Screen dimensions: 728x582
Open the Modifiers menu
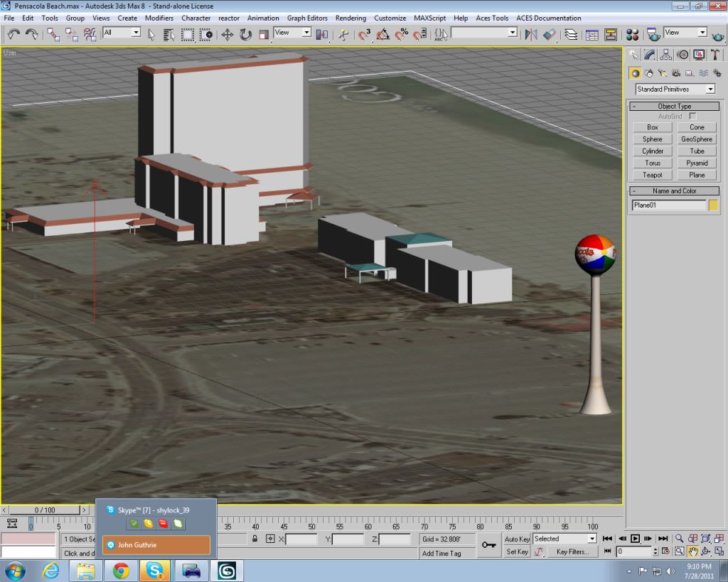[159, 18]
